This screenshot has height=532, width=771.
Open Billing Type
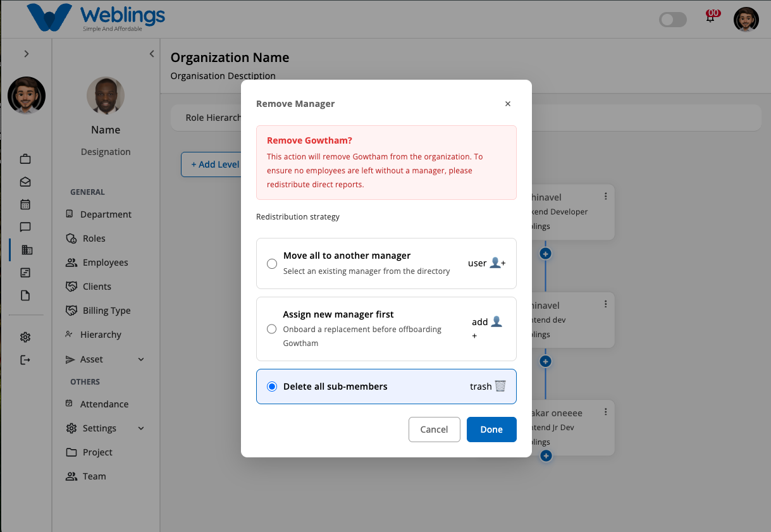click(106, 311)
